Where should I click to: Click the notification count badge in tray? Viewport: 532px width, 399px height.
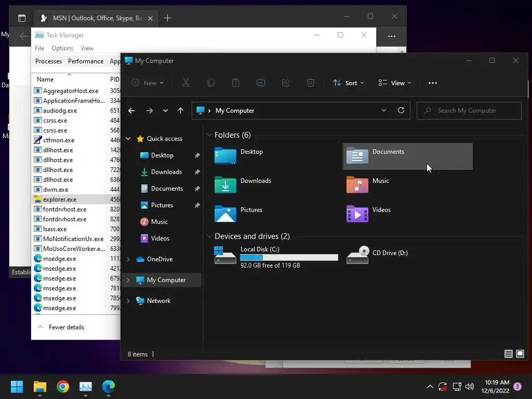(517, 387)
